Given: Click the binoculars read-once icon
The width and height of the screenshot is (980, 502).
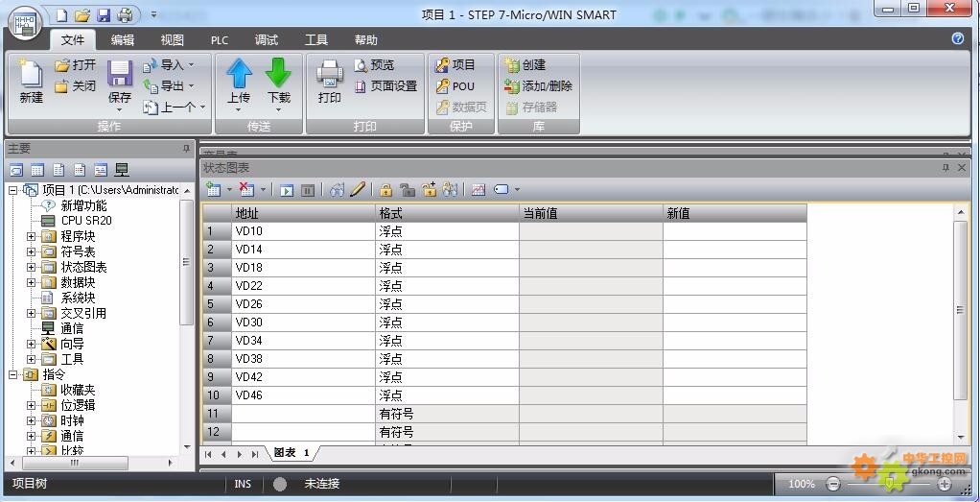Looking at the screenshot, I should (x=337, y=190).
